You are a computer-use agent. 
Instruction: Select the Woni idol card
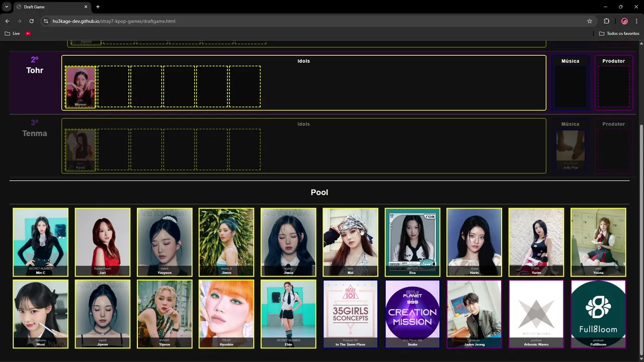click(40, 314)
